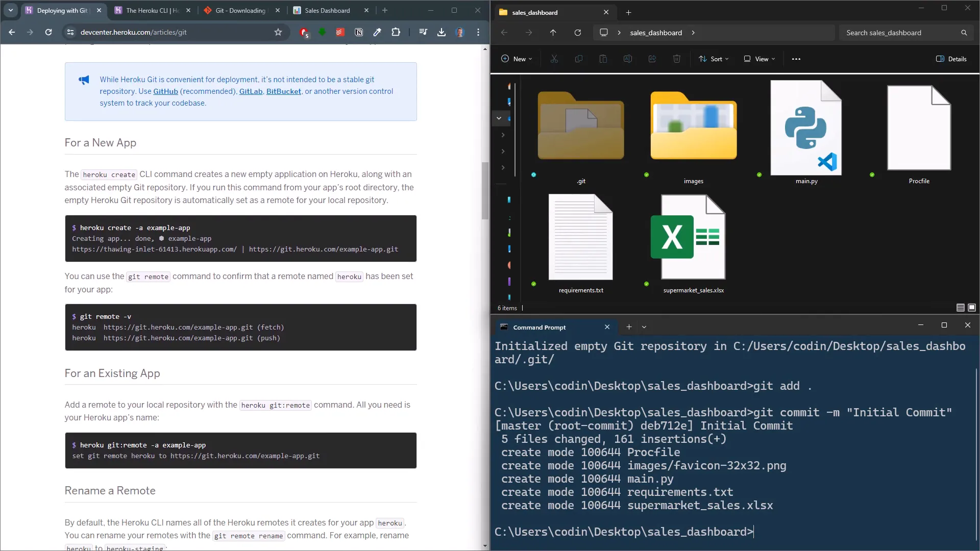Refresh the sales_dashboard folder view
Image resolution: width=980 pixels, height=551 pixels.
578,33
